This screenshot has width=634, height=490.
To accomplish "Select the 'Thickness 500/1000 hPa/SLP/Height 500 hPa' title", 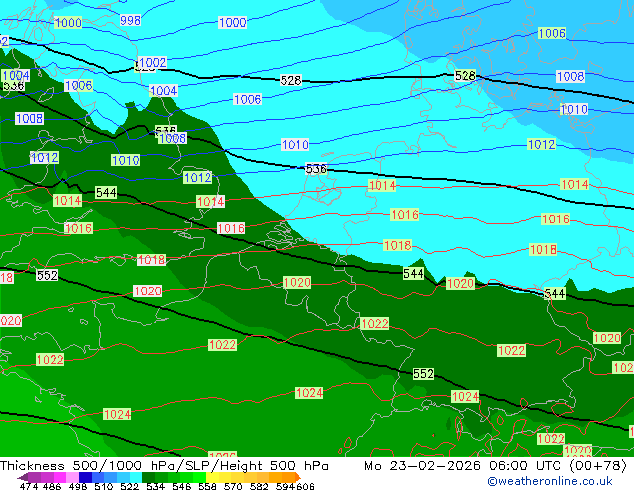I will pyautogui.click(x=164, y=466).
